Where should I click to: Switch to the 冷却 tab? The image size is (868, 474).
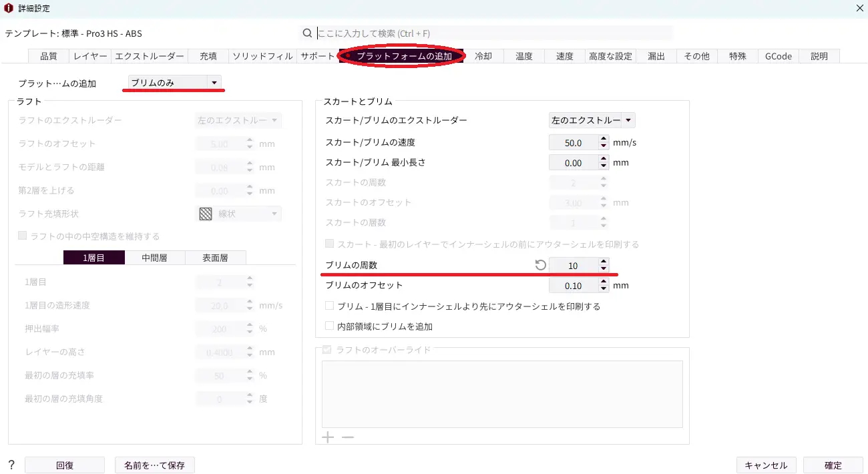tap(483, 56)
